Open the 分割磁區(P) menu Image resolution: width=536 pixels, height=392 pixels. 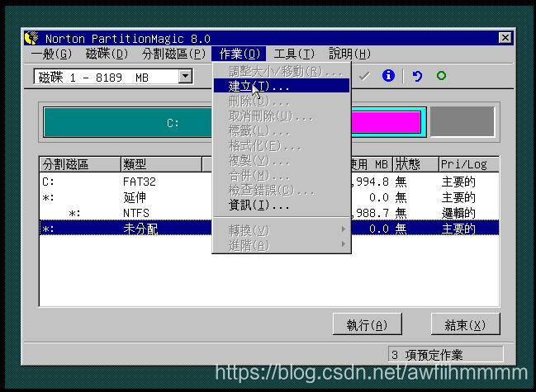click(x=173, y=54)
